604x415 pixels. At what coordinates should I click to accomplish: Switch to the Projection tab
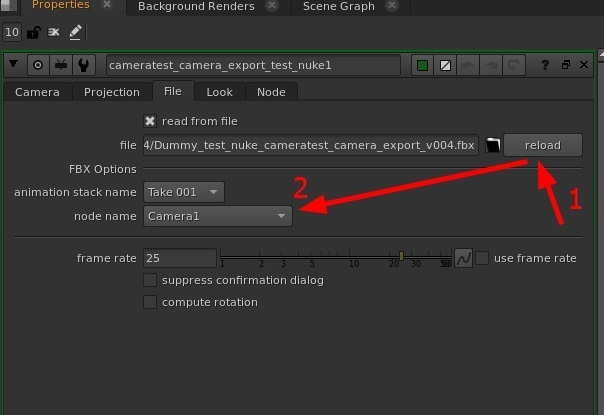[x=112, y=92]
